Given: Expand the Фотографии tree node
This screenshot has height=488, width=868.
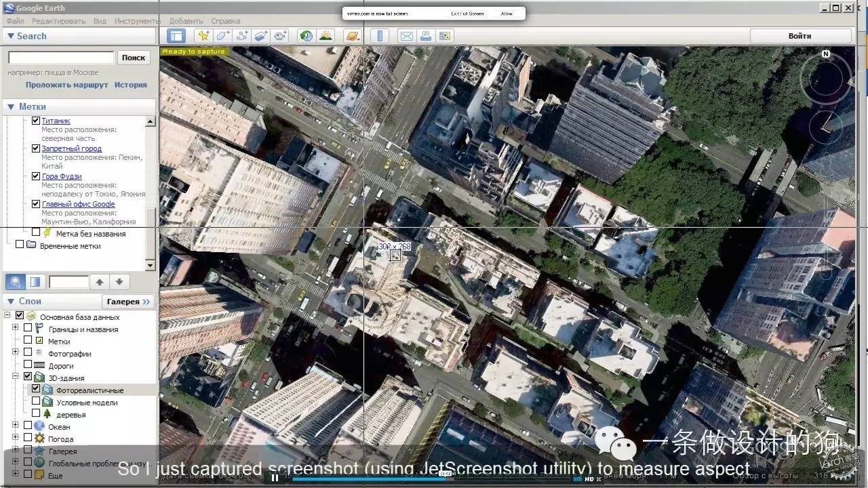Looking at the screenshot, I should point(16,353).
